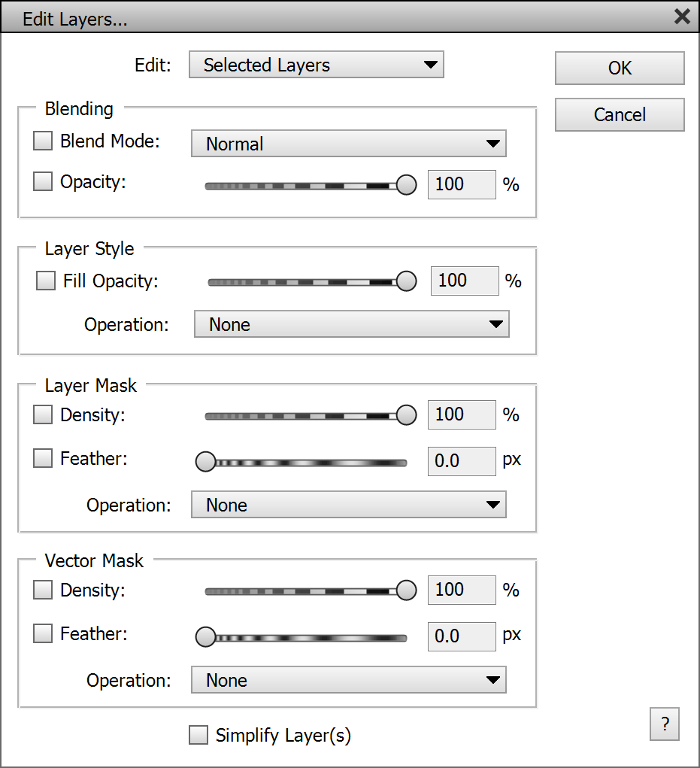Click the Cancel button
700x768 pixels.
620,115
